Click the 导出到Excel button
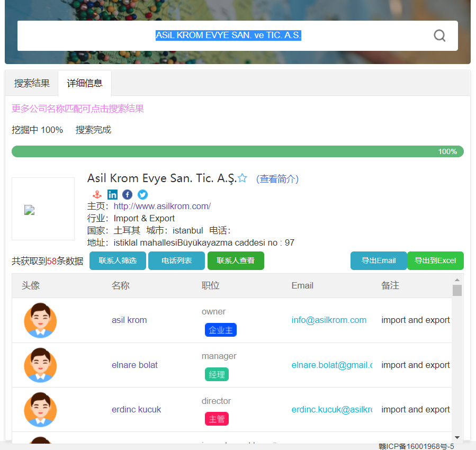The width and height of the screenshot is (476, 450). pos(435,260)
